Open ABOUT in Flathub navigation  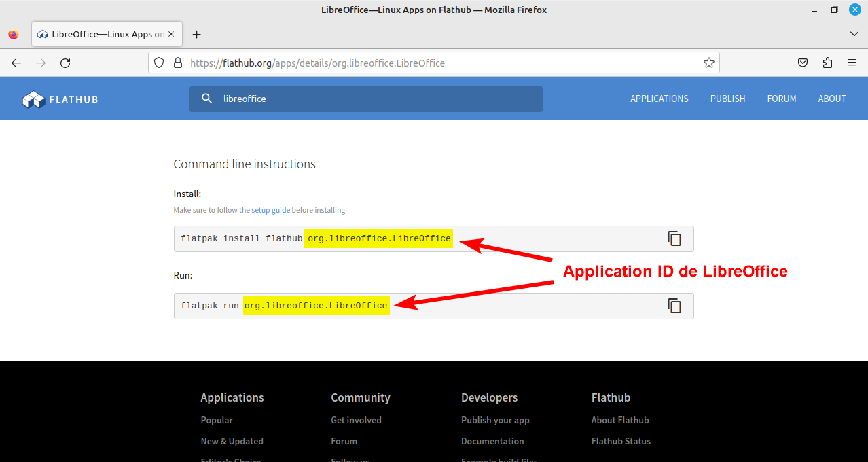point(832,99)
